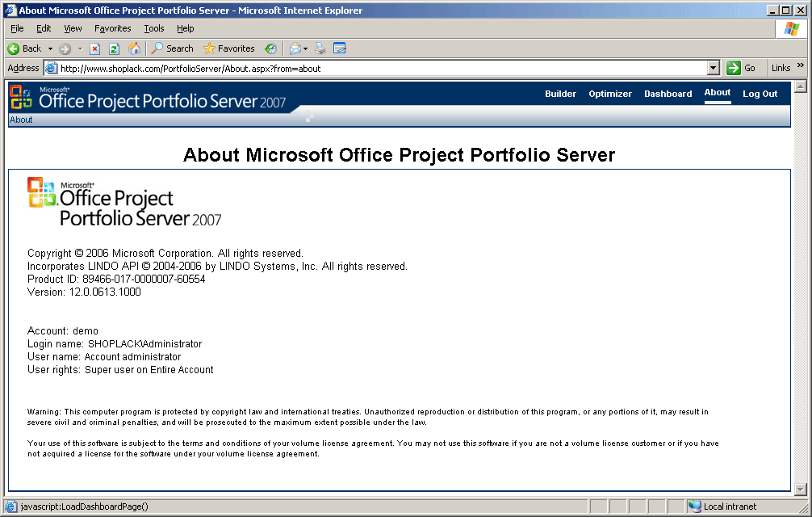
Task: Click the status text "javascript:LoadDashboardPage()"
Action: (85, 506)
